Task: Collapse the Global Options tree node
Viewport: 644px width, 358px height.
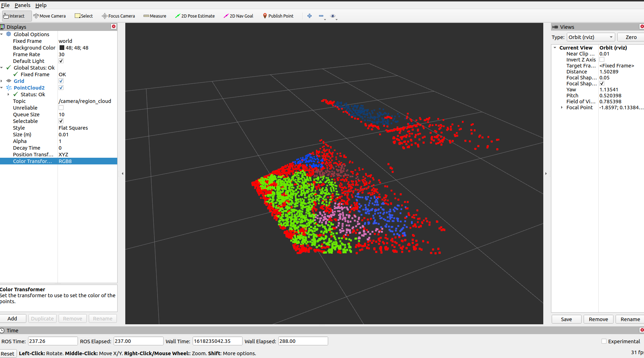Action: click(x=2, y=34)
